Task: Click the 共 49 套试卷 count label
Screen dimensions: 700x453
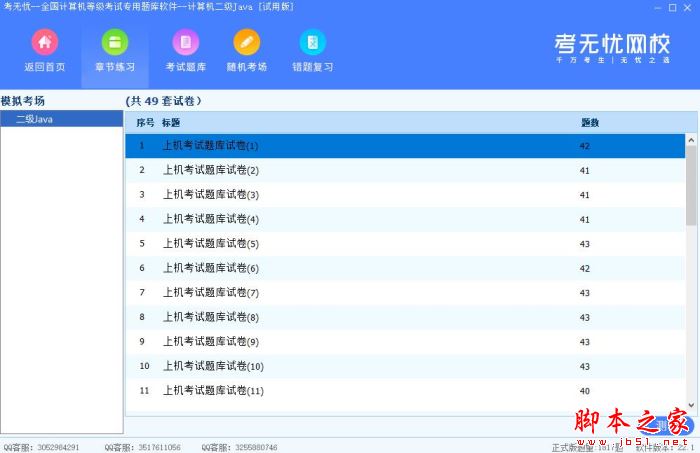Action: (163, 101)
